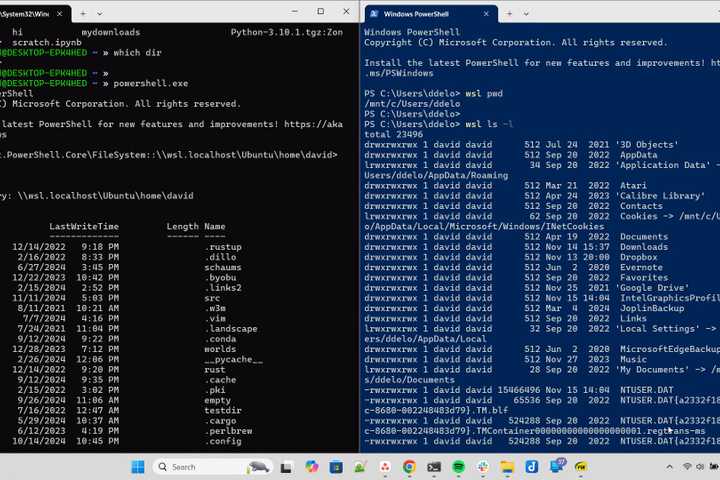Open the volume tray icon
The height and width of the screenshot is (480, 720).
(x=700, y=467)
